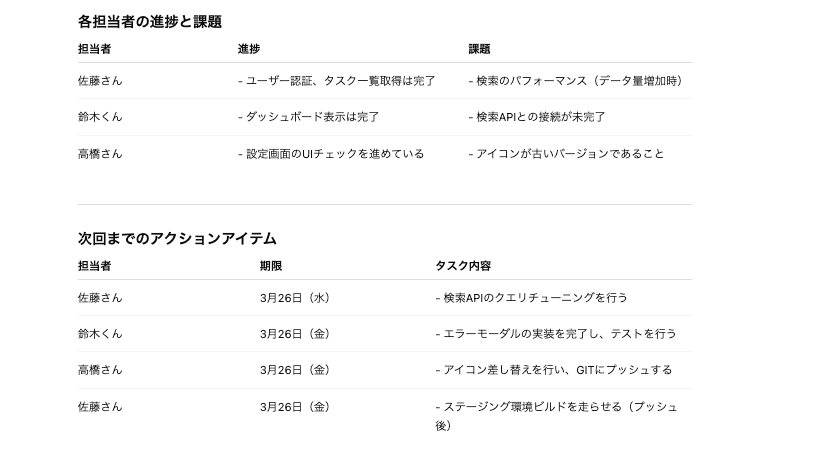Select the 課題 column header
This screenshot has width=825, height=452.
click(479, 49)
